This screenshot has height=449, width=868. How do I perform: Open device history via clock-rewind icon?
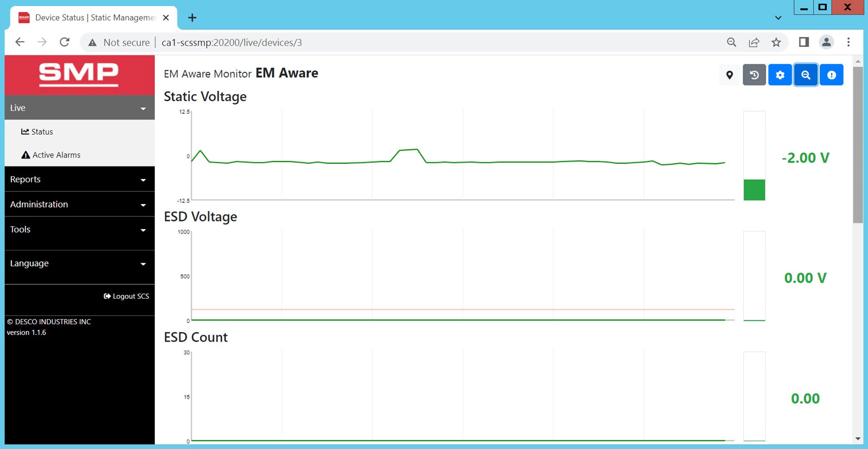(754, 75)
